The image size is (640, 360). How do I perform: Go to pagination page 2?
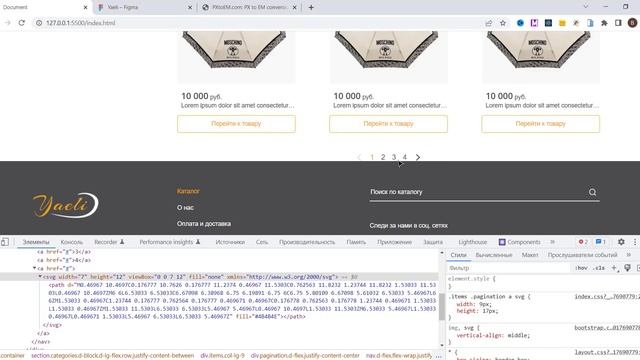(x=383, y=157)
